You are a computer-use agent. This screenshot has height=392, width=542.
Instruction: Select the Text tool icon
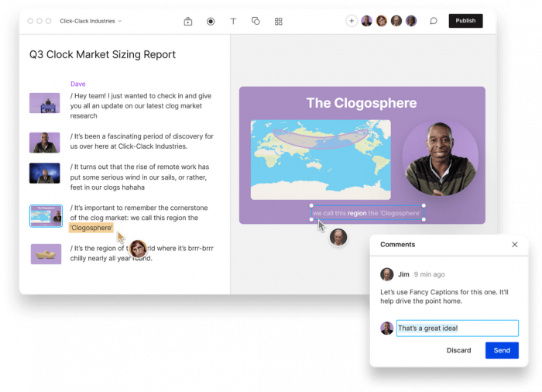(x=233, y=22)
